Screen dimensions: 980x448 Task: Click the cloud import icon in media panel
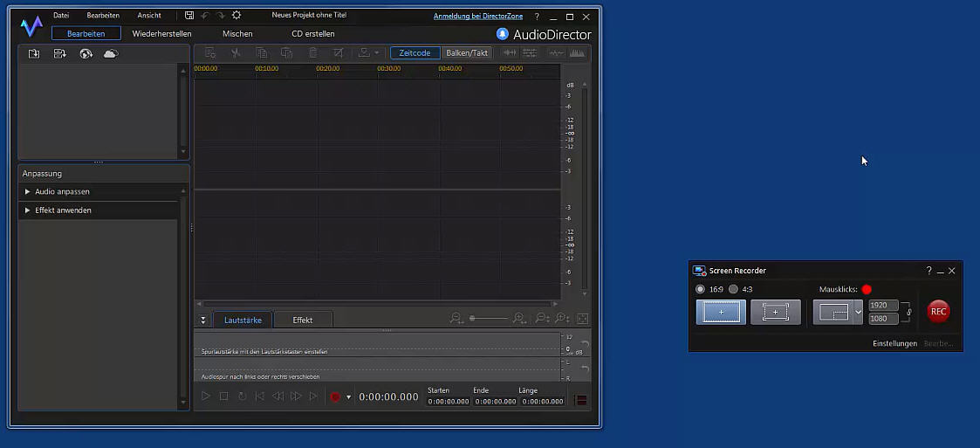pyautogui.click(x=111, y=54)
